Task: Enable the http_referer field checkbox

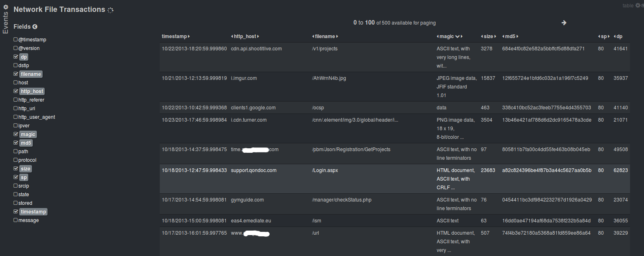Action: click(16, 100)
